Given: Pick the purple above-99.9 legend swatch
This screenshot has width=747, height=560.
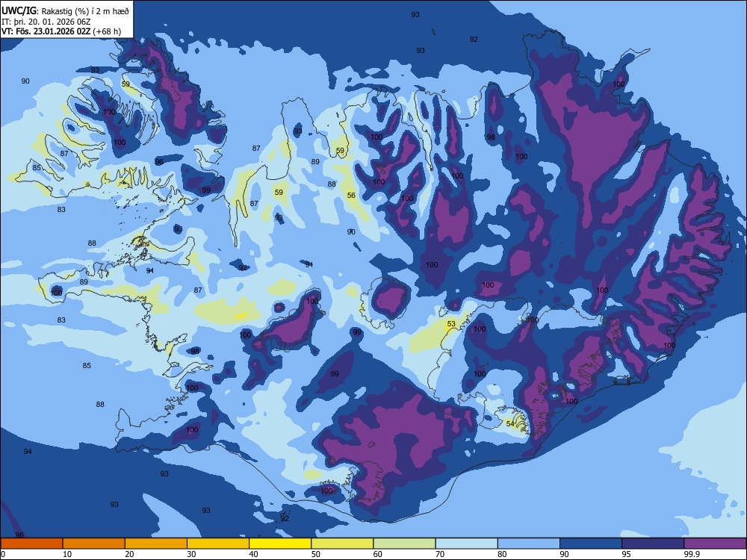Looking at the screenshot, I should point(715,544).
